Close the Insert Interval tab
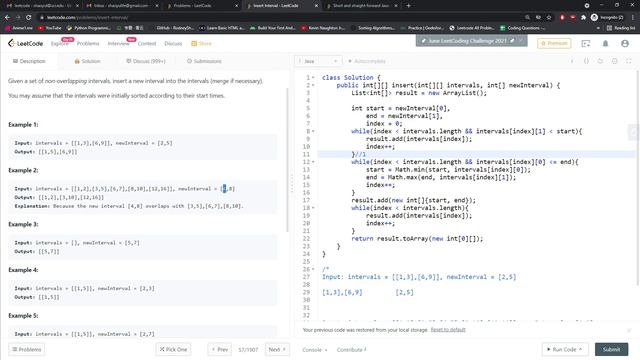This screenshot has height=360, width=640. [x=316, y=6]
